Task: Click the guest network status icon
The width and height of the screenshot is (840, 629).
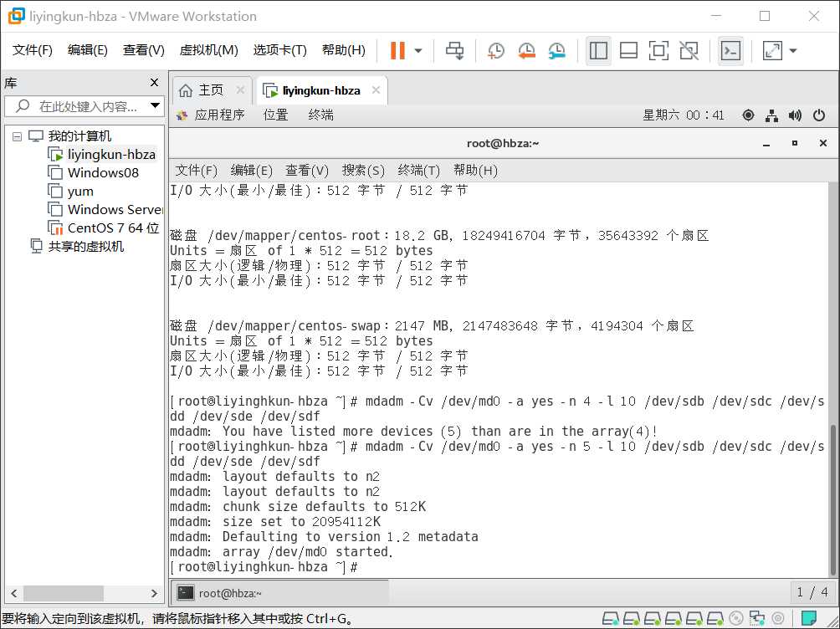Action: 772,115
